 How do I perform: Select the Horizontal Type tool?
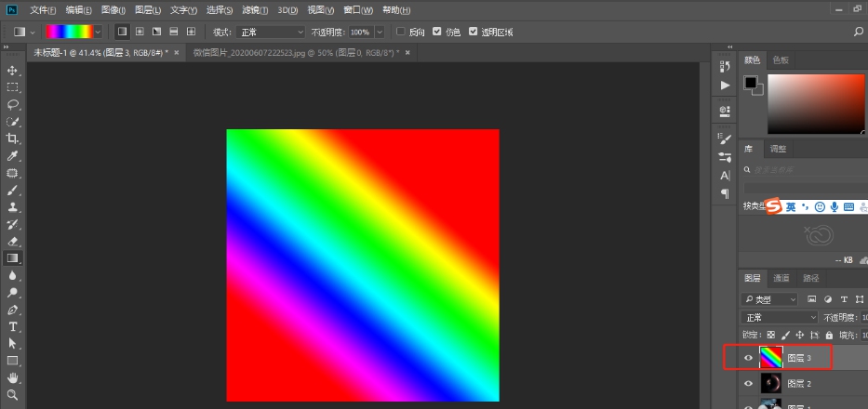tap(13, 327)
